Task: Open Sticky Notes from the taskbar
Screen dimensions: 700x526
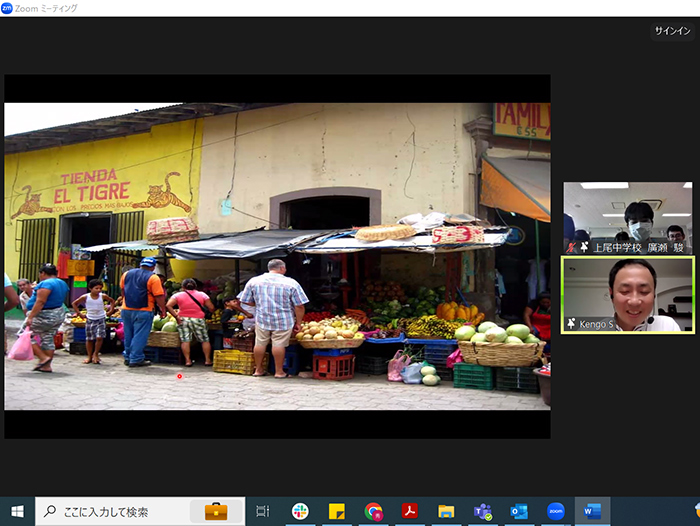Action: click(x=337, y=511)
